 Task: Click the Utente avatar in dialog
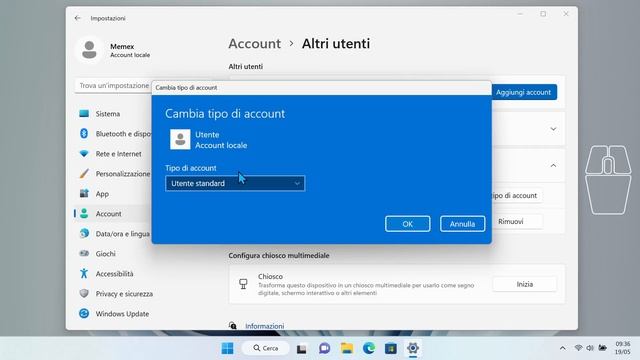point(180,140)
